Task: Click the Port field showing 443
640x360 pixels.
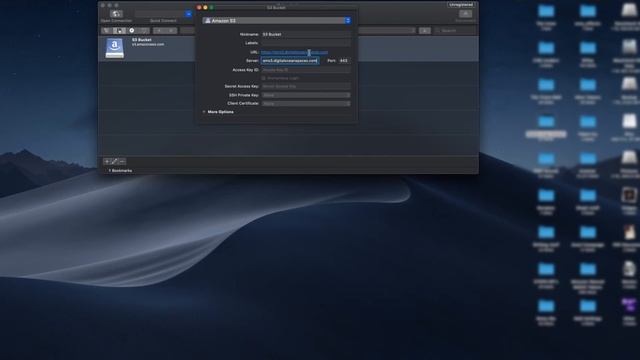Action: point(344,60)
